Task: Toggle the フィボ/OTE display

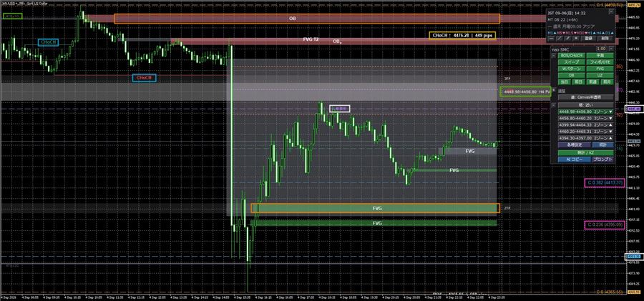Action: tap(600, 62)
